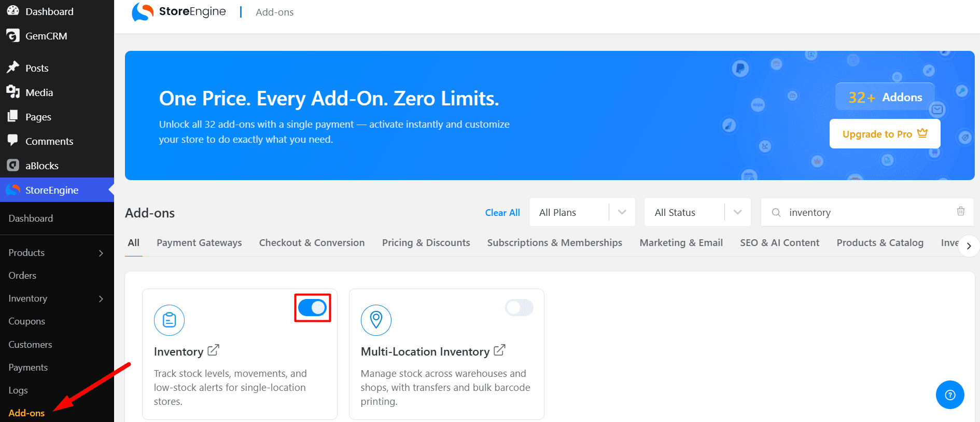Viewport: 980px width, 422px height.
Task: Expand the Inventory submenu arrow
Action: [101, 298]
